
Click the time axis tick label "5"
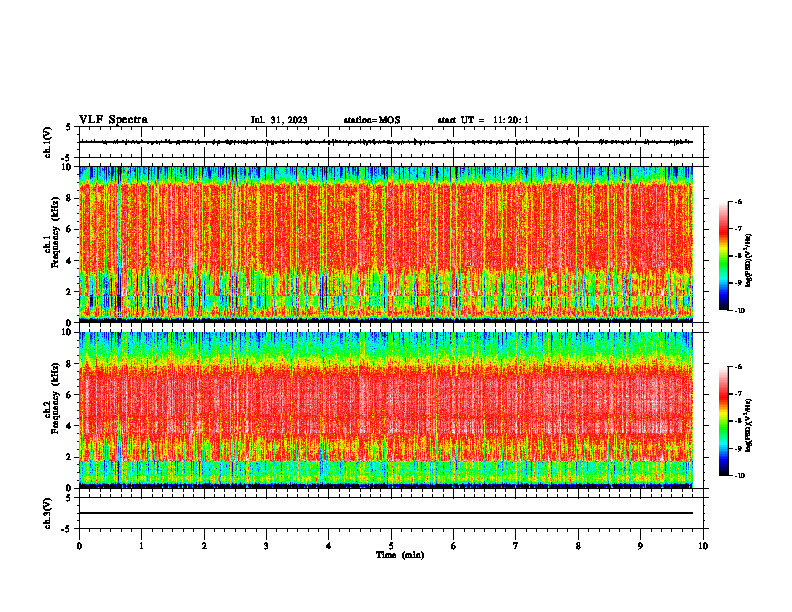coord(391,546)
